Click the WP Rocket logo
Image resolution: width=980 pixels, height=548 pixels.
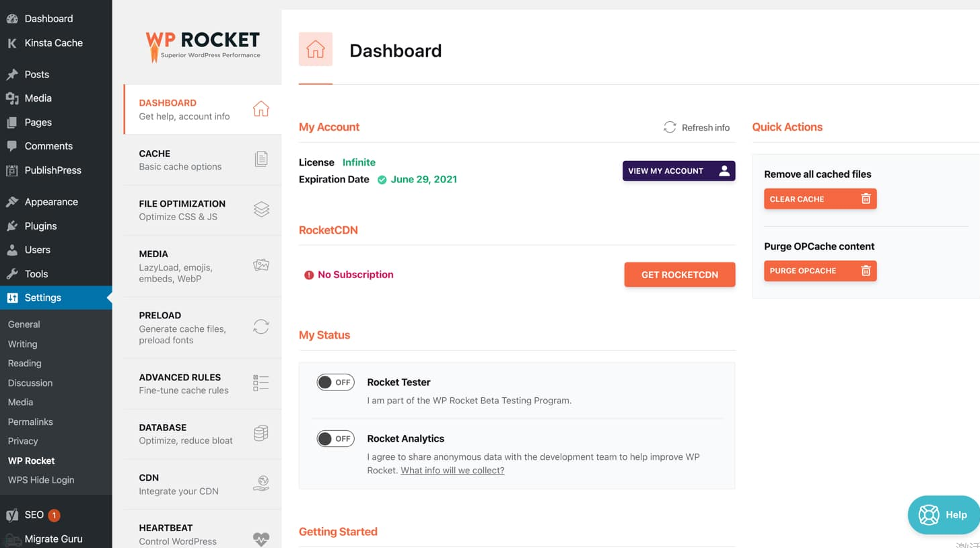click(203, 46)
